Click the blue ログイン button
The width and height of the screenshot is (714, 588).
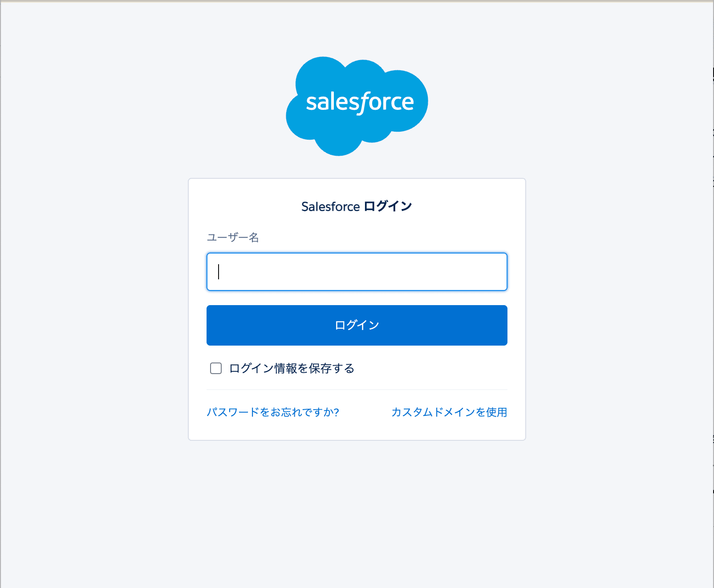pyautogui.click(x=357, y=325)
